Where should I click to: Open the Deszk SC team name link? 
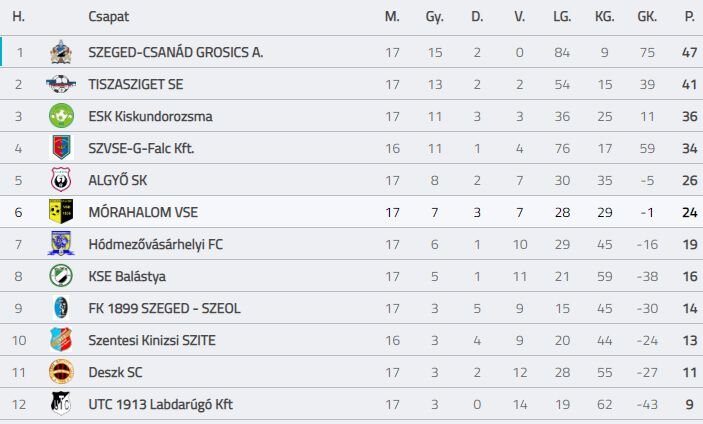tap(115, 372)
